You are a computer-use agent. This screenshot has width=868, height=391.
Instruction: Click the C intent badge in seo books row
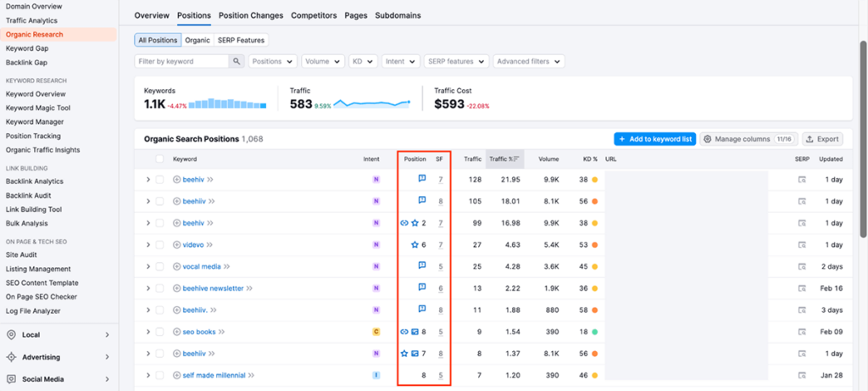point(376,332)
